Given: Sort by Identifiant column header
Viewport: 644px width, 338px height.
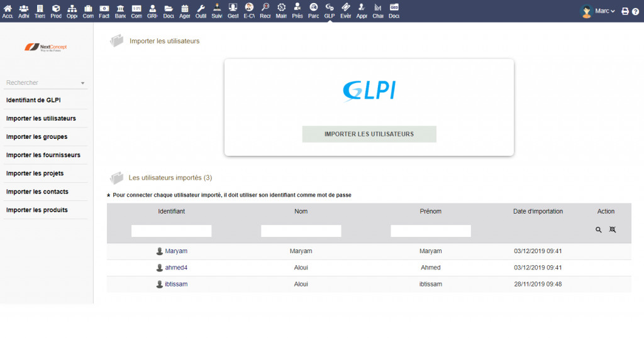Looking at the screenshot, I should (x=171, y=211).
